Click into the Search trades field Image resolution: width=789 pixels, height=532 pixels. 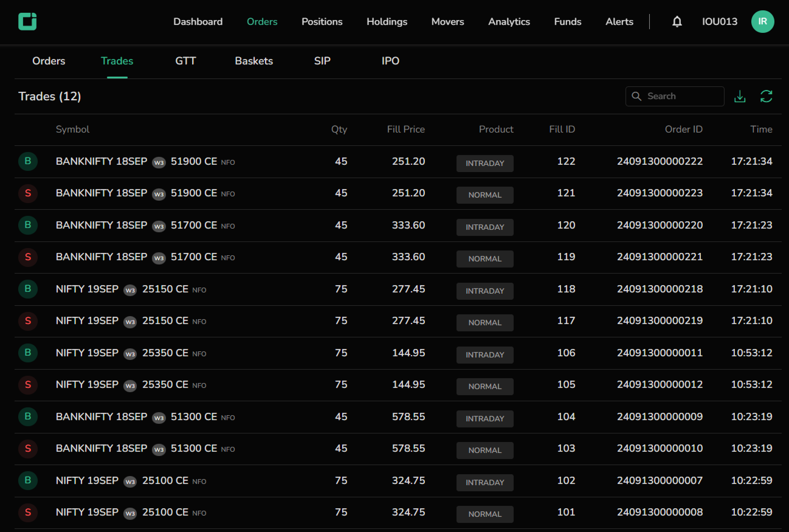coord(675,96)
